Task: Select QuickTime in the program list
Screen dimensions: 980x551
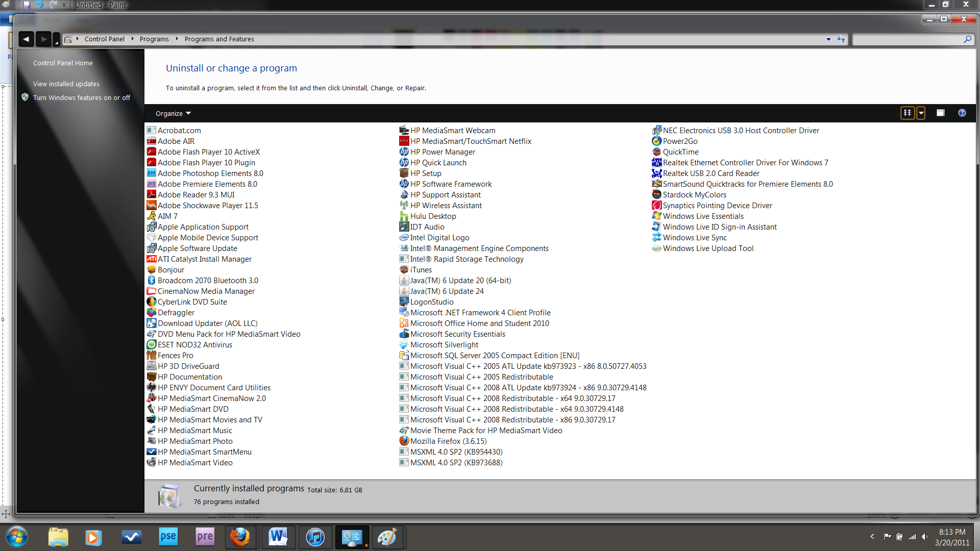Action: tap(680, 152)
